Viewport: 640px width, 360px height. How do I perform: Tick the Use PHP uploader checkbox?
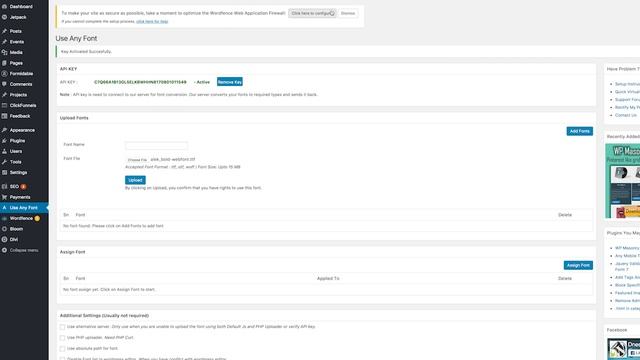[x=62, y=338]
